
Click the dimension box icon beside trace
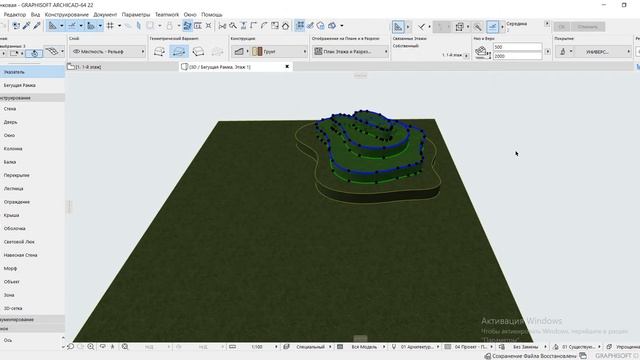coord(198,26)
